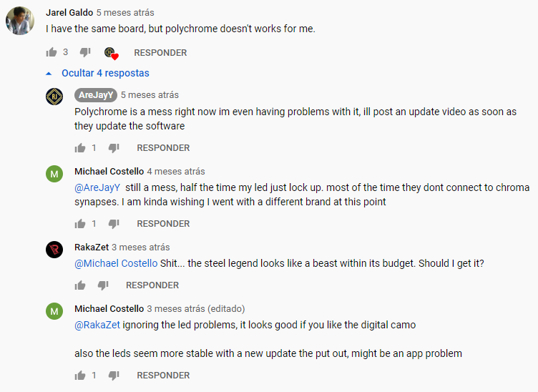Open the @RakaZet mention link
538x392 pixels.
coord(97,325)
